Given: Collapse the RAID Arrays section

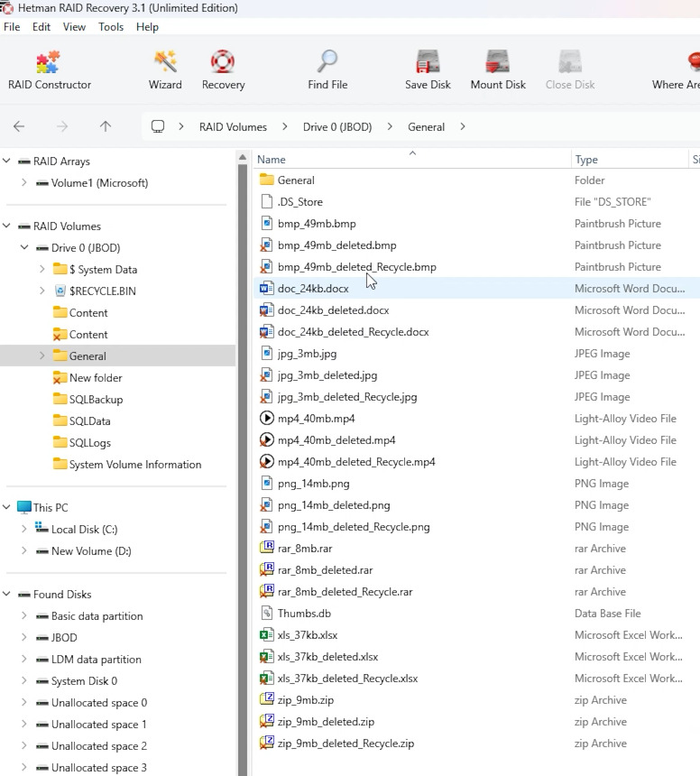Looking at the screenshot, I should click(x=6, y=161).
